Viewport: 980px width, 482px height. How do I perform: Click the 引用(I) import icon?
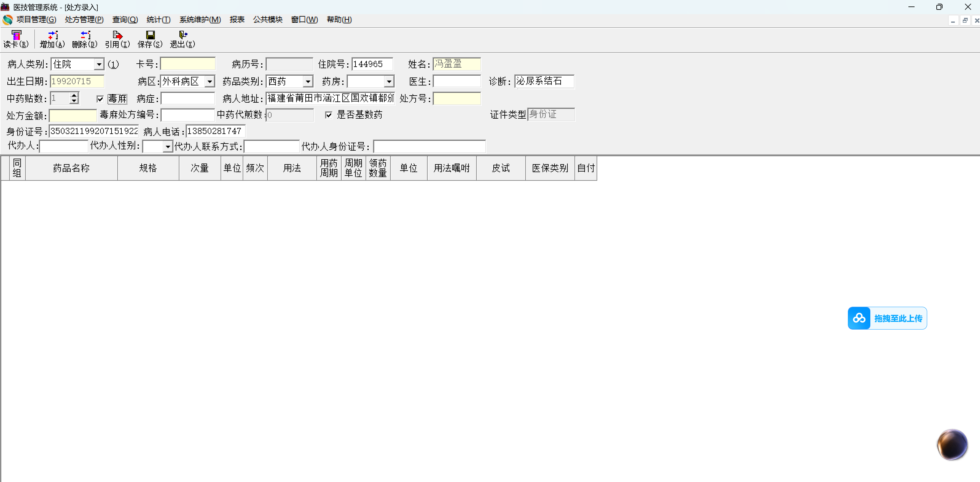click(x=117, y=35)
